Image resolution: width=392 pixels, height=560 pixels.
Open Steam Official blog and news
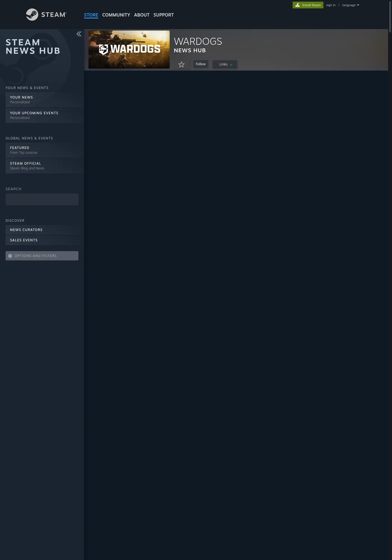click(45, 165)
